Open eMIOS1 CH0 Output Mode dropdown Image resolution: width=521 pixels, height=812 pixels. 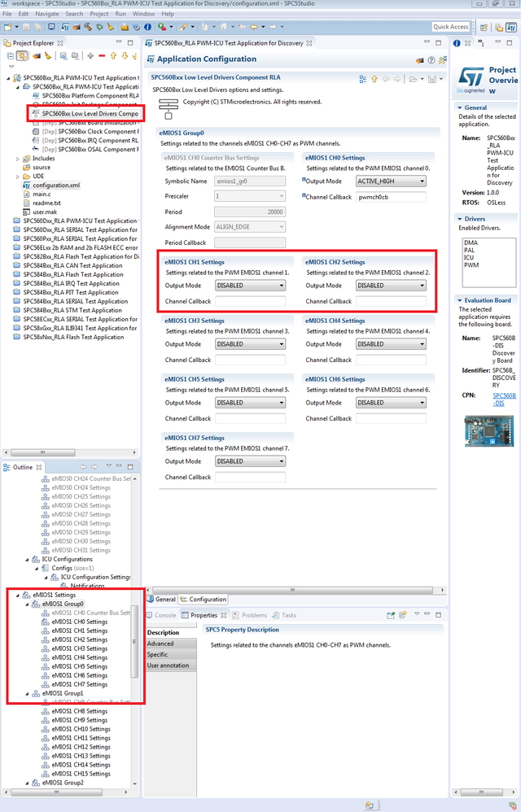391,181
